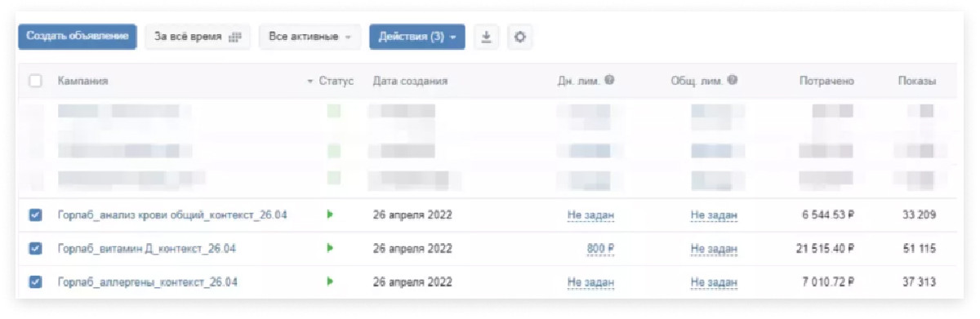
Task: Sort by Потрачено column header
Action: click(826, 82)
